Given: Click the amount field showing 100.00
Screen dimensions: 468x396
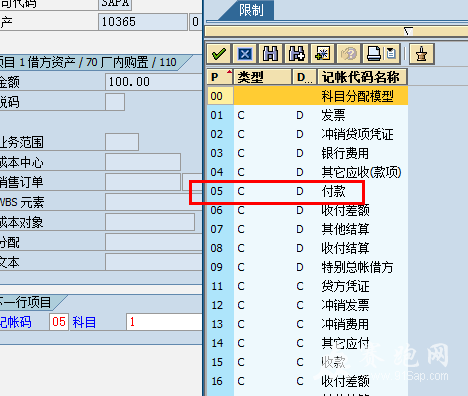Looking at the screenshot, I should point(154,82).
